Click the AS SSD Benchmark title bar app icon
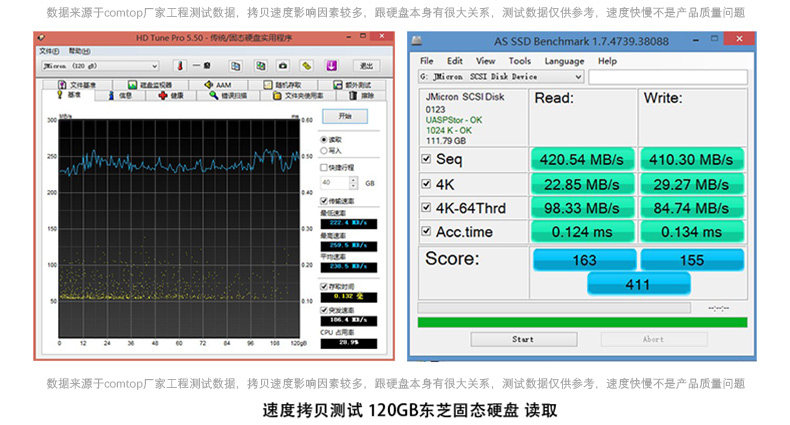Image resolution: width=790 pixels, height=425 pixels. pyautogui.click(x=417, y=41)
